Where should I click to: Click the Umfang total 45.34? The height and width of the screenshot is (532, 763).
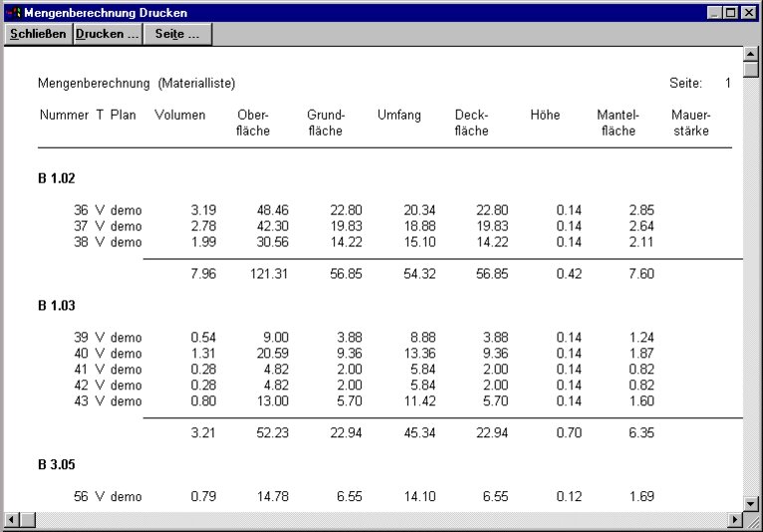[419, 433]
